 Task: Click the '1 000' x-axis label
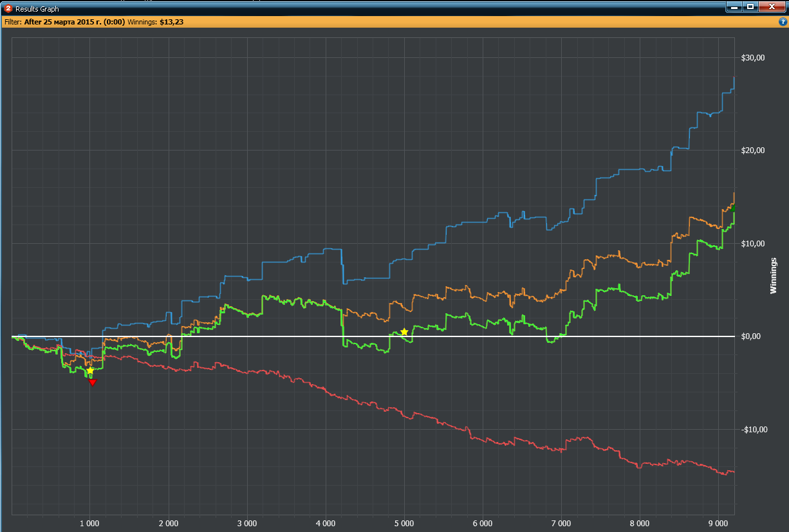(89, 523)
